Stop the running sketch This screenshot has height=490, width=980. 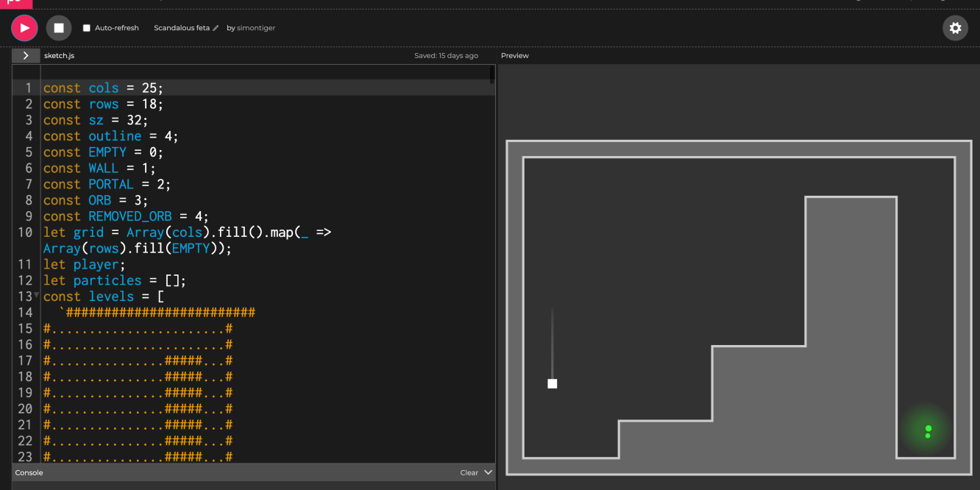point(59,28)
